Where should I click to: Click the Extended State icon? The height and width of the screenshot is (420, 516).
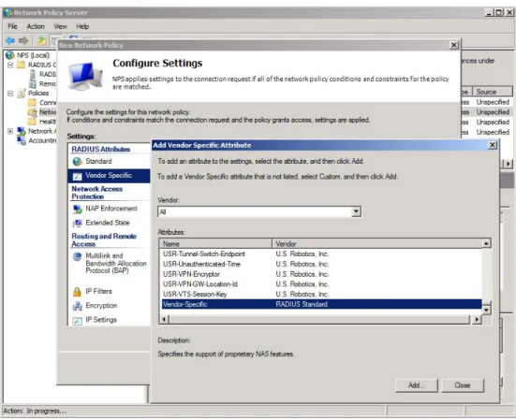(78, 224)
